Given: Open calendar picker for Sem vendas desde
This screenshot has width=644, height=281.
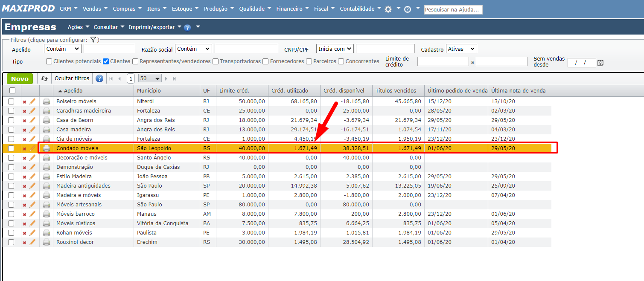Looking at the screenshot, I should [600, 63].
